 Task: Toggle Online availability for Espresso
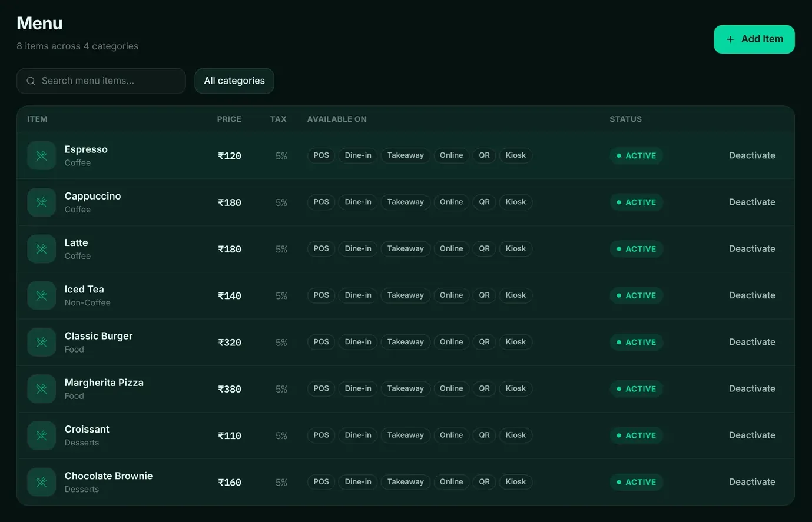[x=452, y=155]
